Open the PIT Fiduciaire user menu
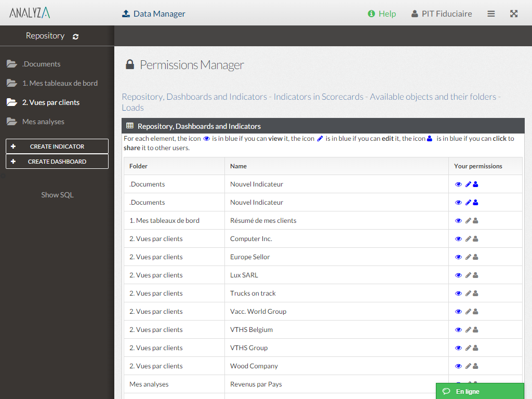Image resolution: width=532 pixels, height=399 pixels. (442, 14)
